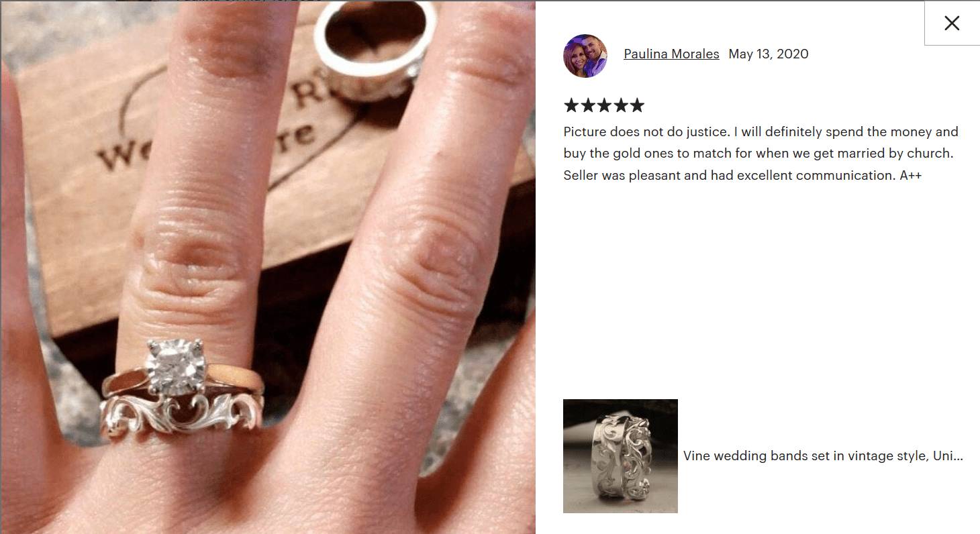Click the second rating star
Screen dimensions: 980x534
[587, 105]
